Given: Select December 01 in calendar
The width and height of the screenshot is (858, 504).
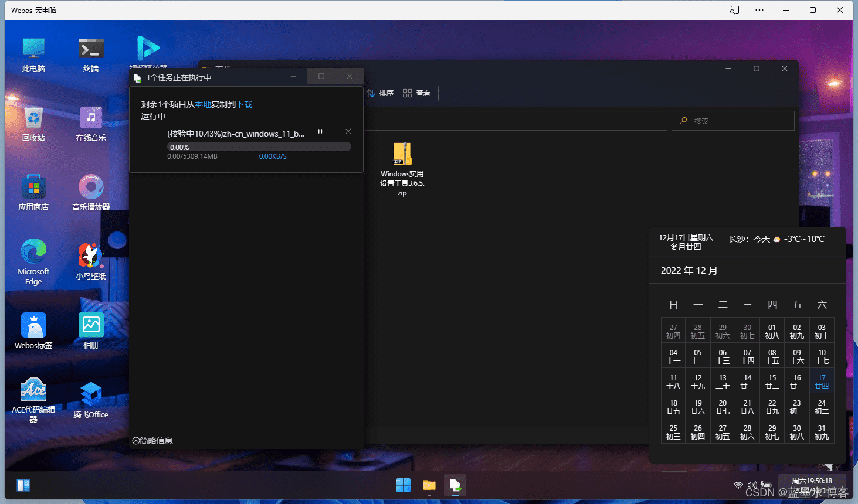Looking at the screenshot, I should click(772, 331).
